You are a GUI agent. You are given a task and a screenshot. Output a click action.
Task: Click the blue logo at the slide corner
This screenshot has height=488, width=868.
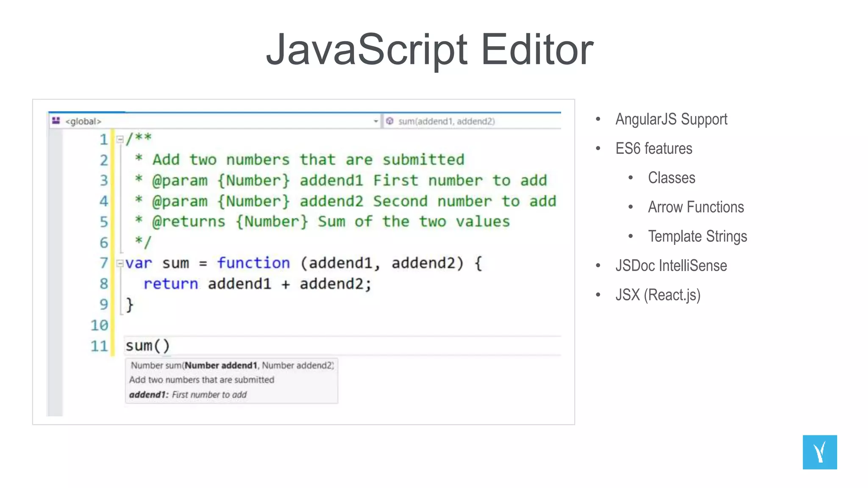(x=820, y=452)
